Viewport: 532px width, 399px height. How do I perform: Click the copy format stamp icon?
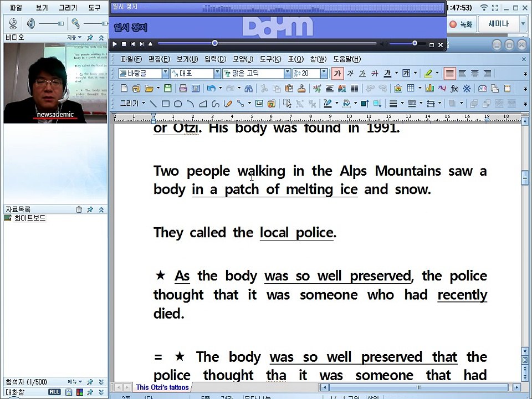pyautogui.click(x=301, y=89)
